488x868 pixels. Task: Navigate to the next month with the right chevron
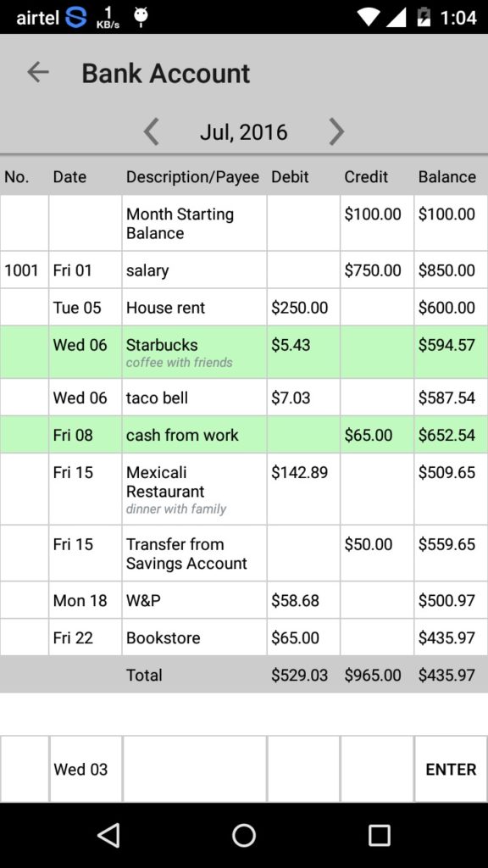click(x=336, y=131)
